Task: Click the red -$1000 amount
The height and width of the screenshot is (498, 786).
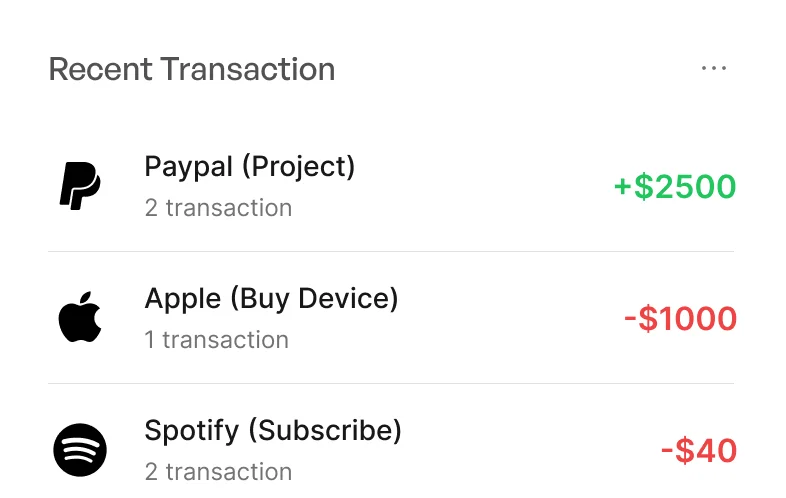Action: 680,319
